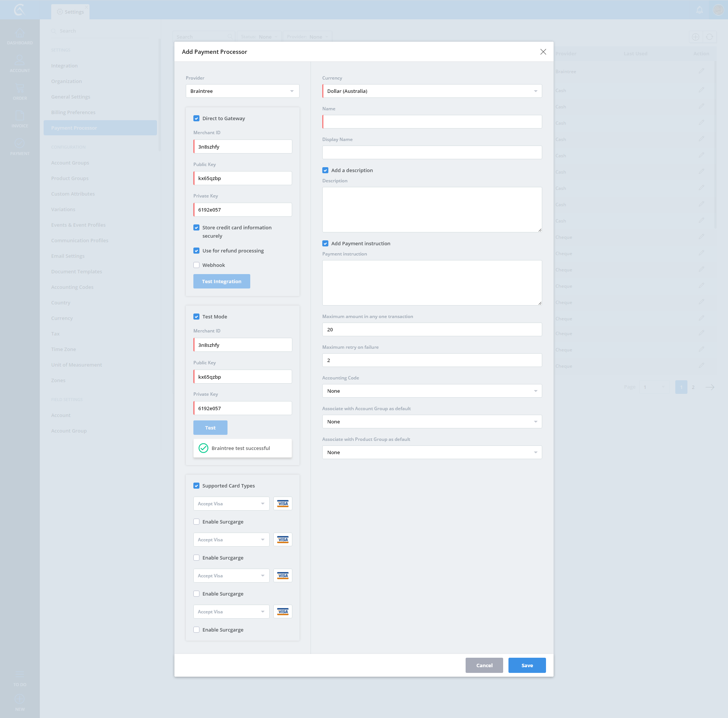Click the user avatar in top bar
This screenshot has height=718, width=728.
point(718,10)
